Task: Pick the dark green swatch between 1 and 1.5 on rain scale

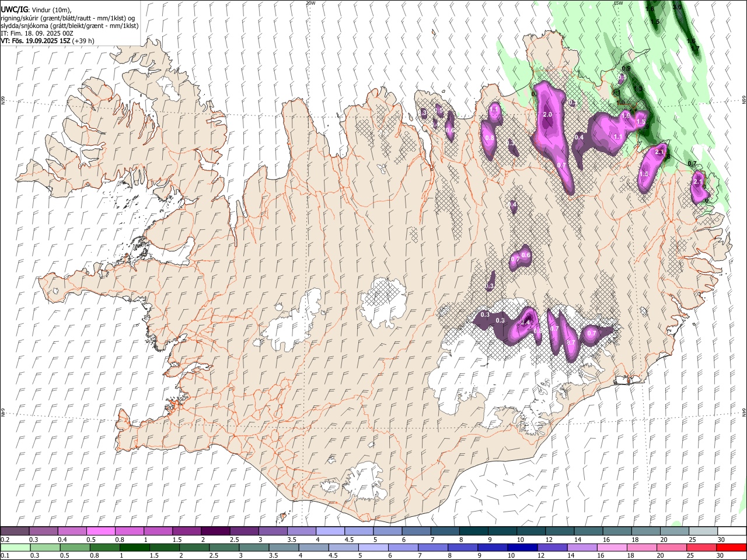Action: pos(134,548)
